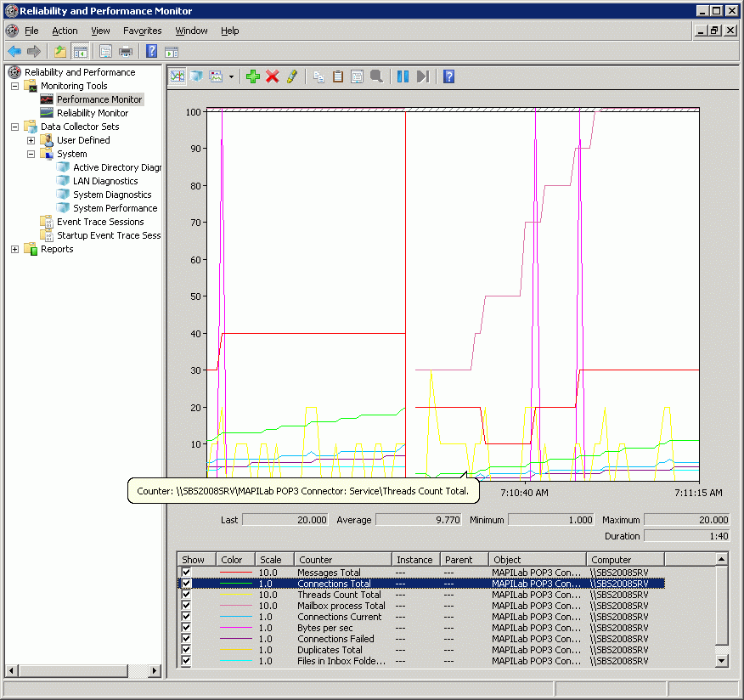The width and height of the screenshot is (744, 700).
Task: Click the green Add counter plus icon
Action: click(252, 76)
